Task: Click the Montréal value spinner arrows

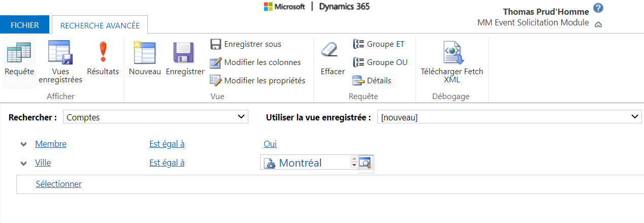Action: click(353, 163)
